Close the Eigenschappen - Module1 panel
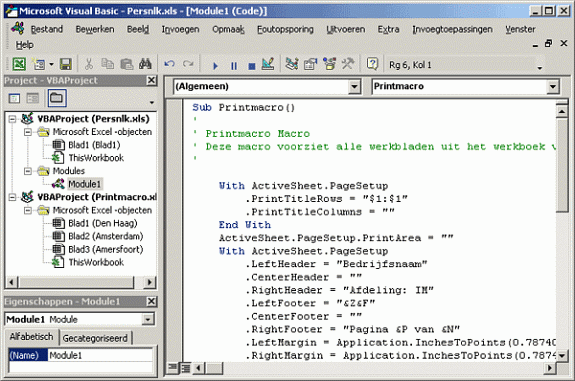The image size is (575, 381). pos(151,301)
